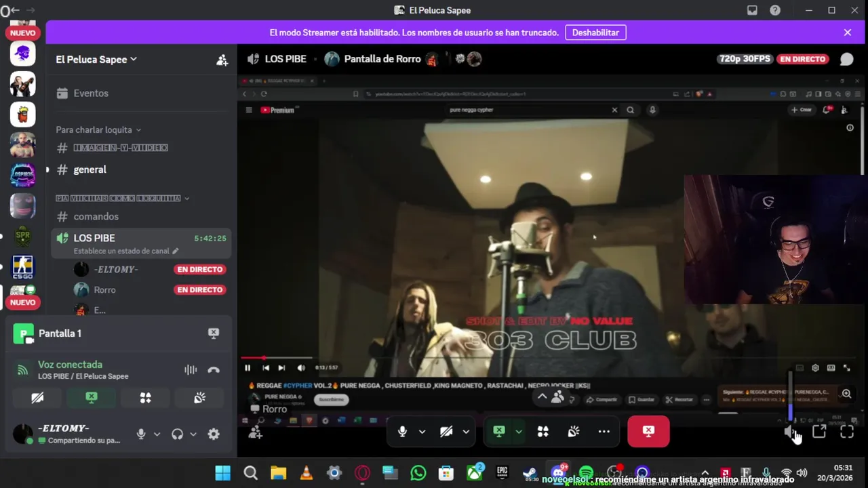Open output device dropdown next to headphones

coord(193,434)
